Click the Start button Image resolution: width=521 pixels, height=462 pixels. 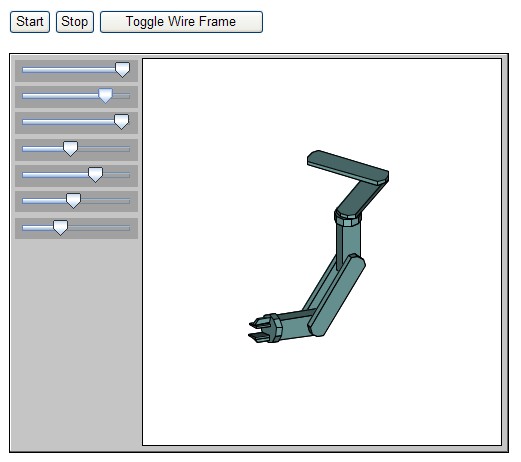click(x=30, y=22)
